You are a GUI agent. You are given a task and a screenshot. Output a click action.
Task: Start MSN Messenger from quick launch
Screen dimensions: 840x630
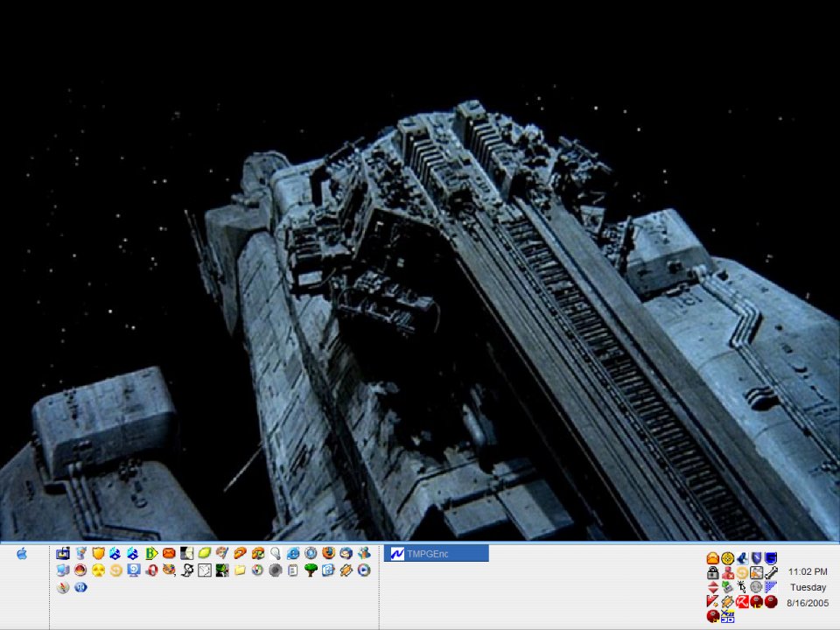coord(364,553)
